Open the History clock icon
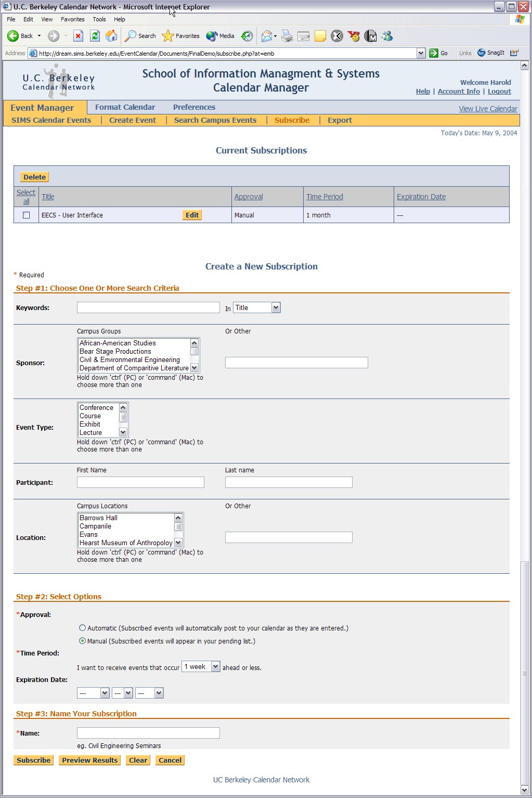This screenshot has width=532, height=798. (x=247, y=36)
